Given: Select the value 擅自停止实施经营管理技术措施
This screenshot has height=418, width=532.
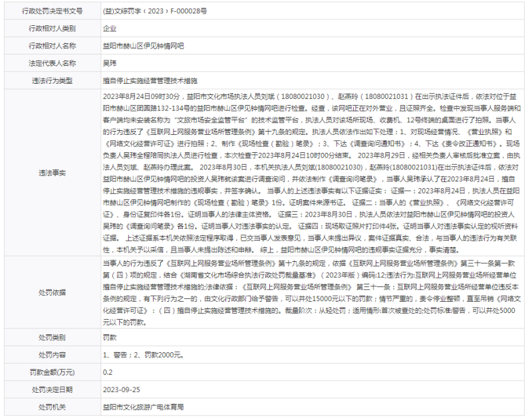Looking at the screenshot, I should tap(150, 80).
